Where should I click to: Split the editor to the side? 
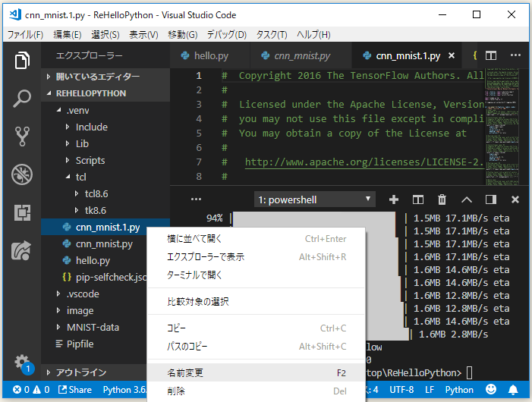[491, 55]
